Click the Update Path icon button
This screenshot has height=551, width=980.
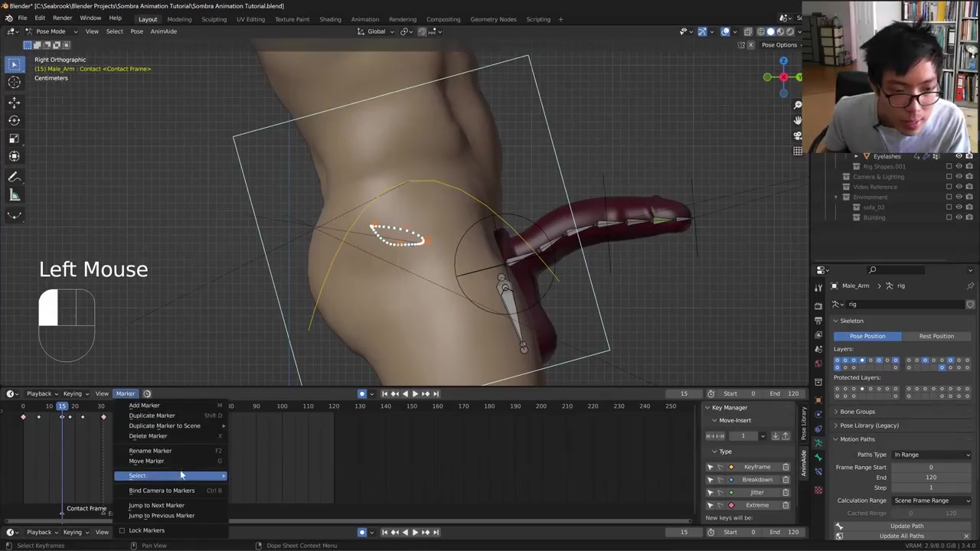coord(839,526)
